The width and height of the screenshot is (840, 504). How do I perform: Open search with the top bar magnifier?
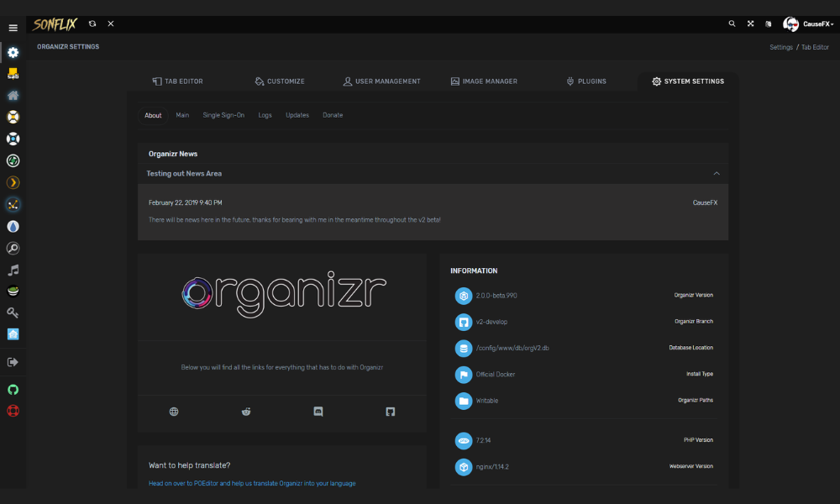pos(732,24)
